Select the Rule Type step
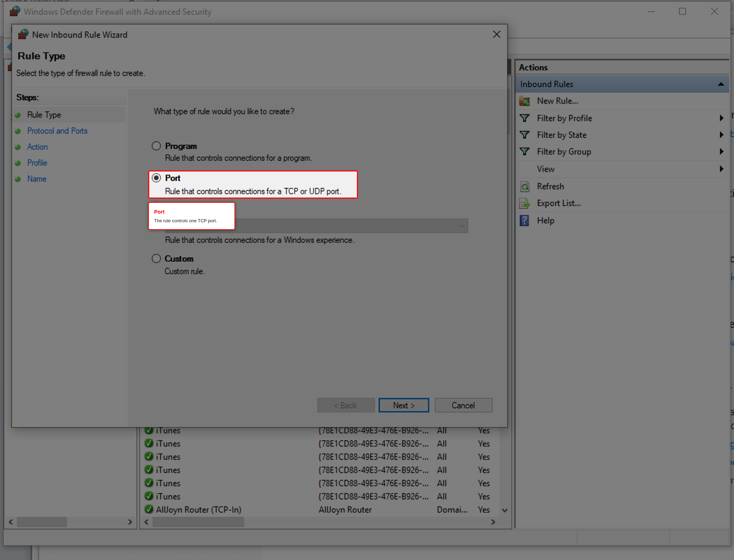 pyautogui.click(x=44, y=115)
